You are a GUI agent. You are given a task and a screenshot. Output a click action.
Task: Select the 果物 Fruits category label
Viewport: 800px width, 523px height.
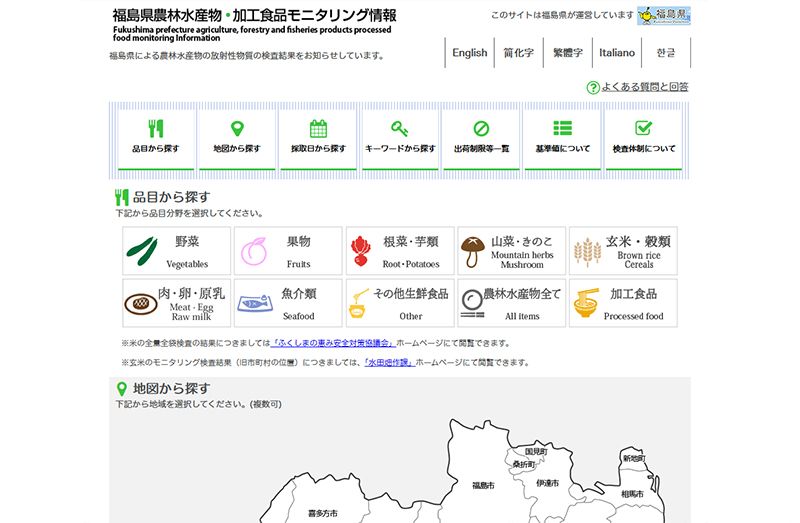tap(298, 252)
